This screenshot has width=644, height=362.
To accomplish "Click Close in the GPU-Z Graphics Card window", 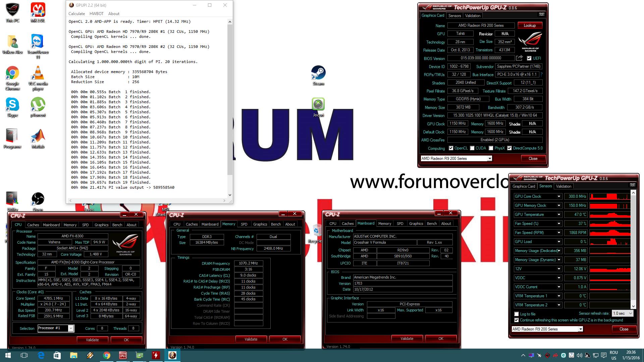I will coord(533,159).
